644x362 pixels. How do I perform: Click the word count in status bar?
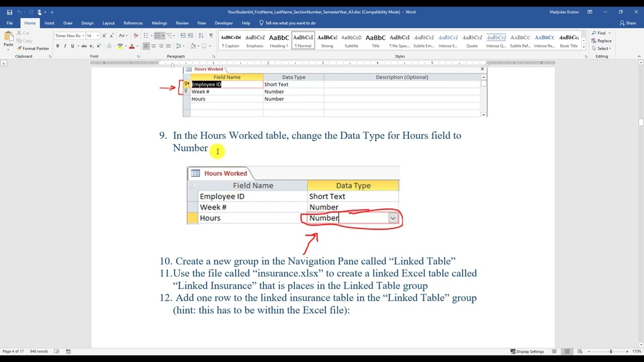[x=39, y=351]
